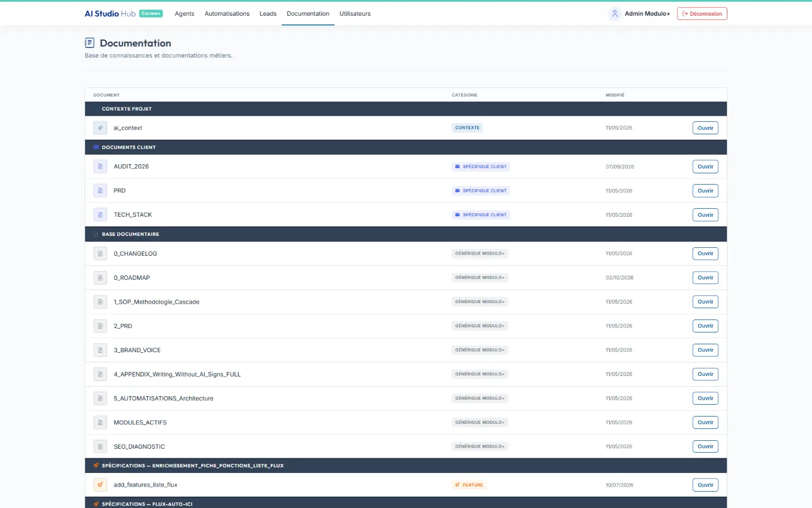Image resolution: width=812 pixels, height=508 pixels.
Task: Click the file icon beside SEO_DIAGNOSTIC
Action: pyautogui.click(x=100, y=446)
